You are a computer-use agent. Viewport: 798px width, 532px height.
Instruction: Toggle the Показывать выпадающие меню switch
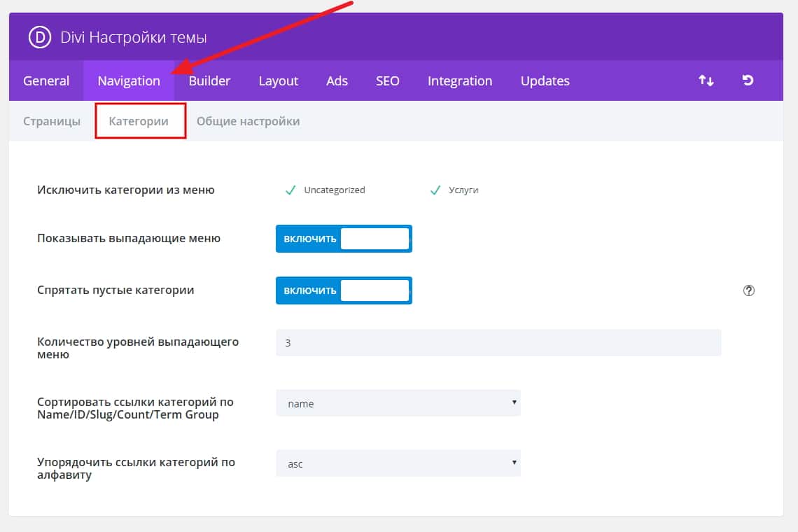tap(344, 239)
